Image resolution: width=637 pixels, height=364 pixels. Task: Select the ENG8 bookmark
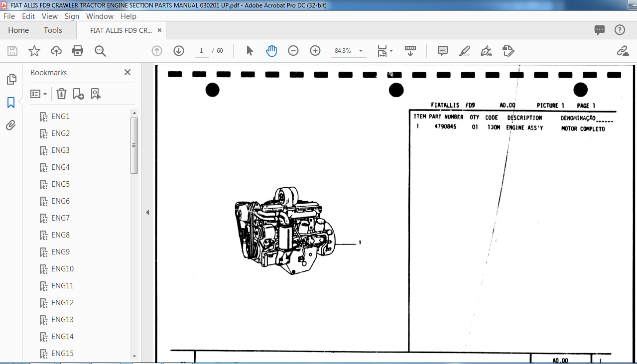[x=60, y=235]
